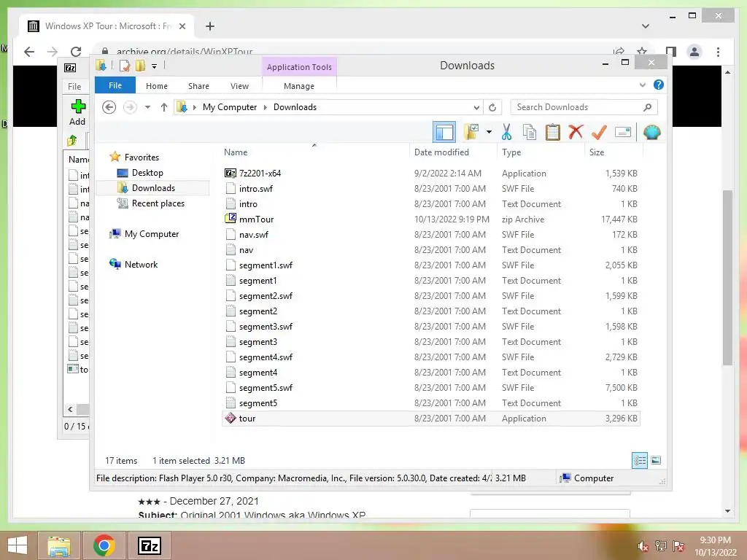Click the My Computer breadcrumb segment
Screen dimensions: 747x560
[x=230, y=107]
